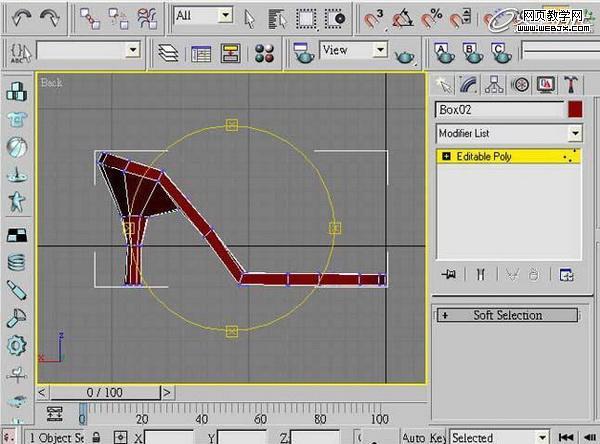Select the Select and Link tool
This screenshot has width=600, height=444.
pyautogui.click(x=90, y=18)
